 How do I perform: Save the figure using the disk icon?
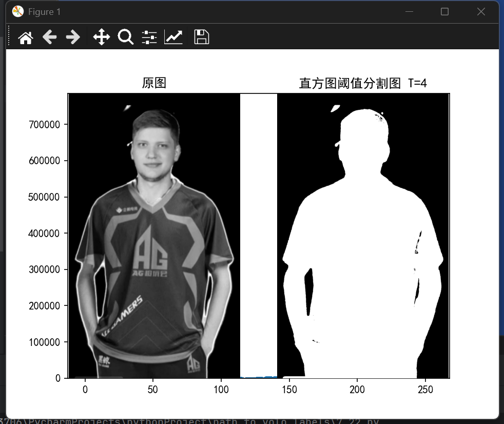click(201, 36)
